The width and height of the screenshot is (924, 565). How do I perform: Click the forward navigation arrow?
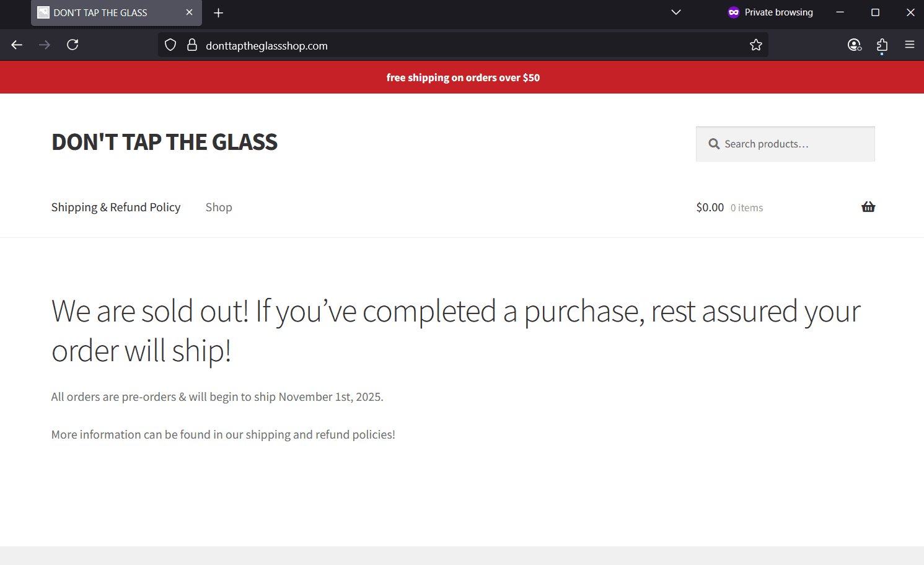tap(44, 45)
